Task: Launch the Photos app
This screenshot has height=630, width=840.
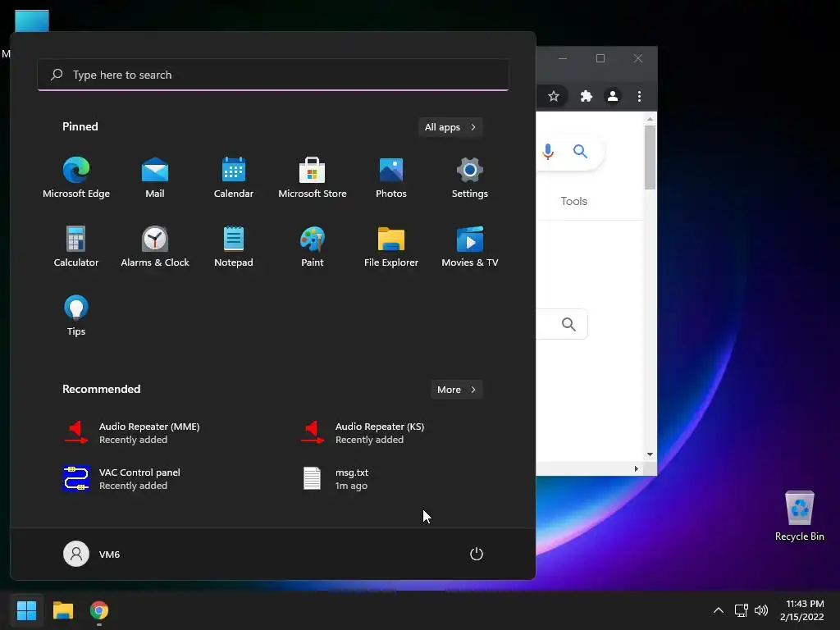Action: tap(391, 178)
